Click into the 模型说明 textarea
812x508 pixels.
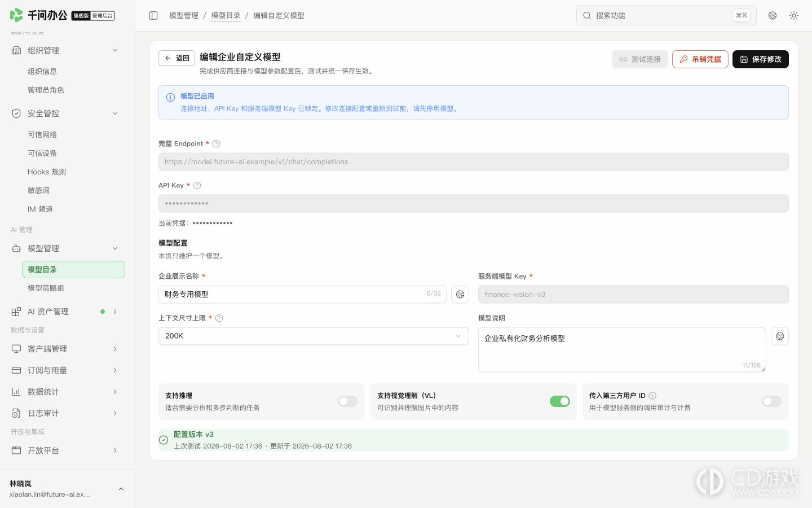pyautogui.click(x=622, y=349)
